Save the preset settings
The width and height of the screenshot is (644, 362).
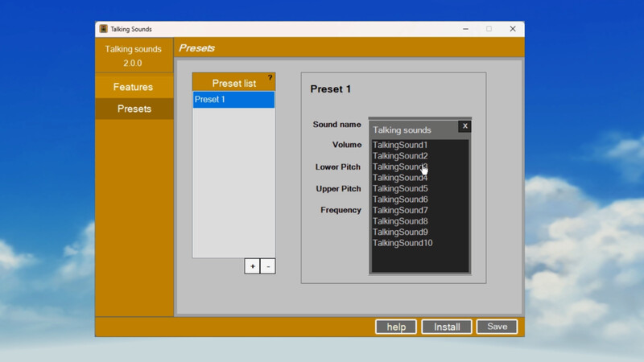click(497, 327)
